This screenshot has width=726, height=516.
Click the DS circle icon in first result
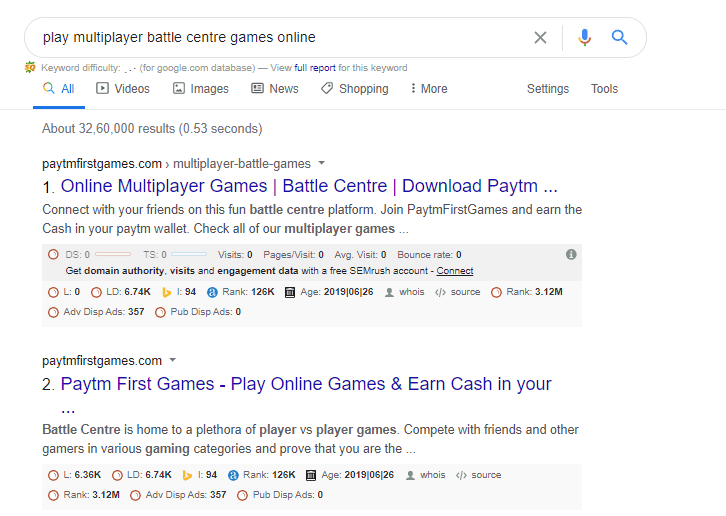[54, 255]
